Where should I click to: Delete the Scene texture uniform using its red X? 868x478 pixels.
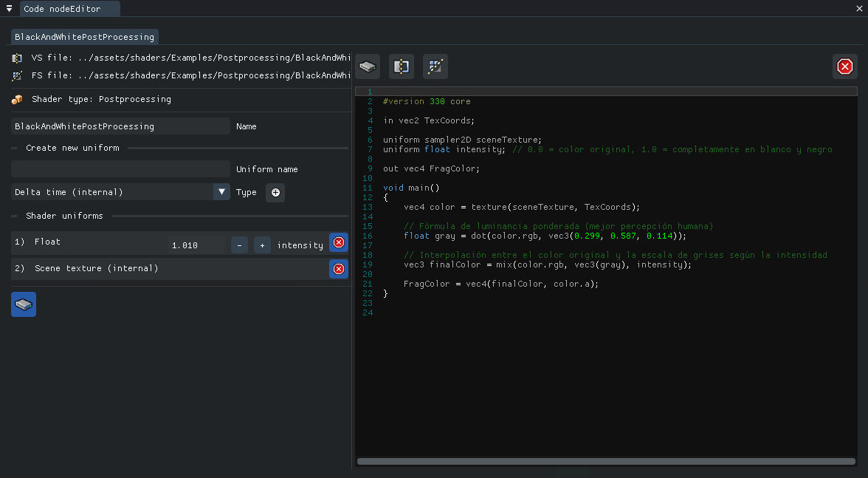(x=338, y=269)
